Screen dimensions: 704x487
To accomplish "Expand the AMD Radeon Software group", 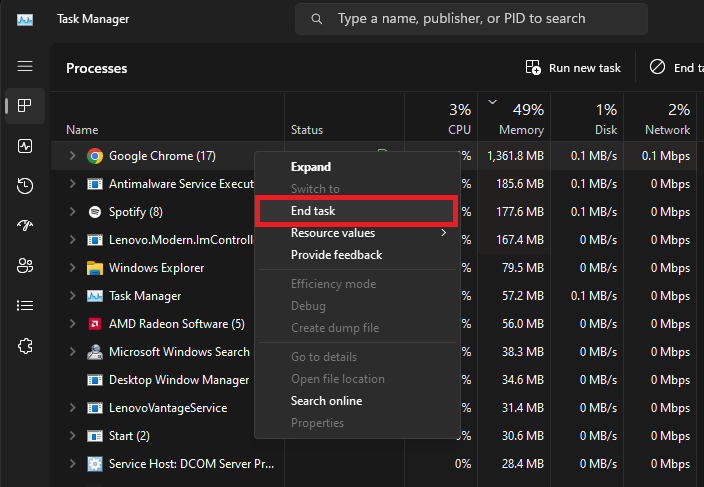I will click(x=72, y=324).
